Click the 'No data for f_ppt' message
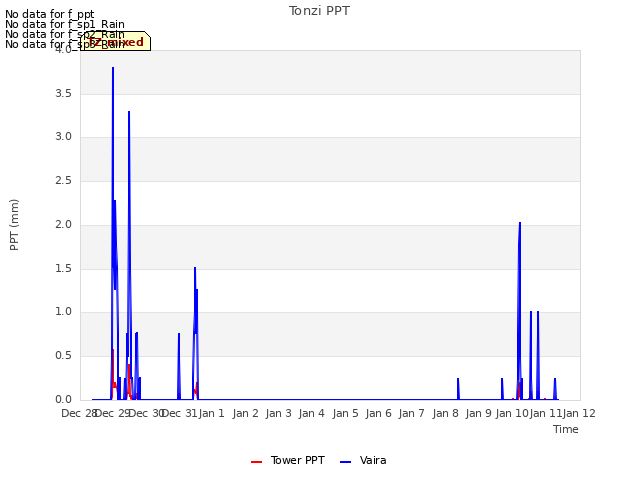 coord(50,14)
